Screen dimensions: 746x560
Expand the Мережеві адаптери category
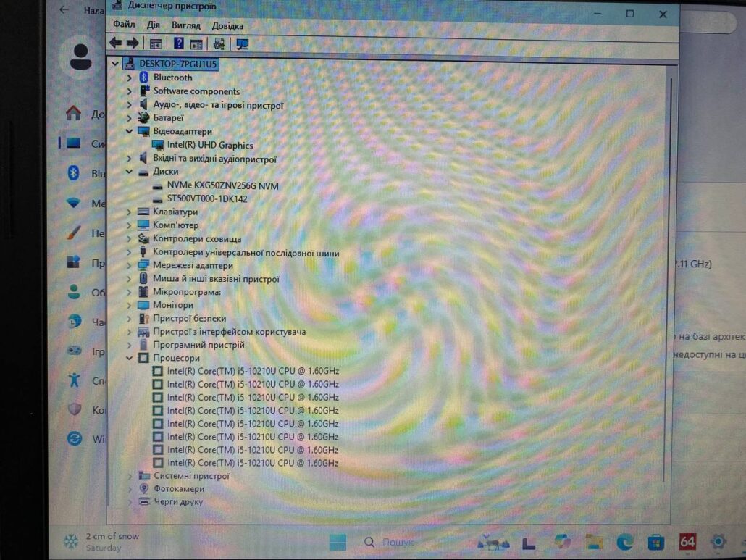130,265
